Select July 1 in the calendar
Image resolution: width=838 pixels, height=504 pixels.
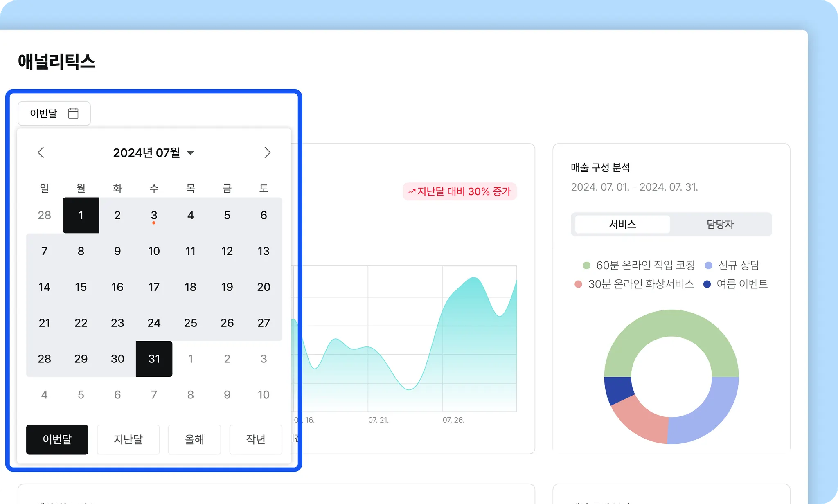pos(81,215)
